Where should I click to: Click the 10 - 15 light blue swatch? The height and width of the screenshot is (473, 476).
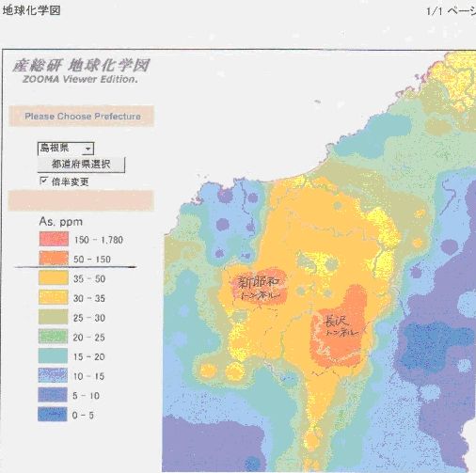tap(53, 375)
